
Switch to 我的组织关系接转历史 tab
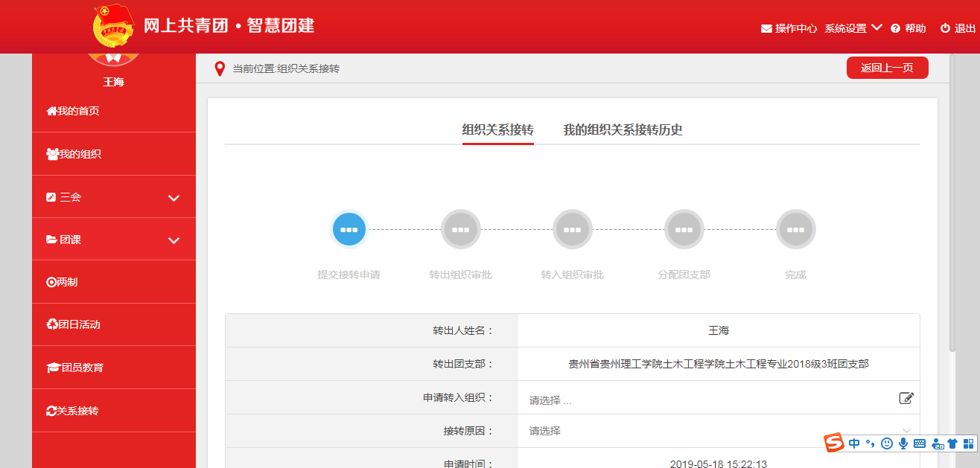point(623,130)
